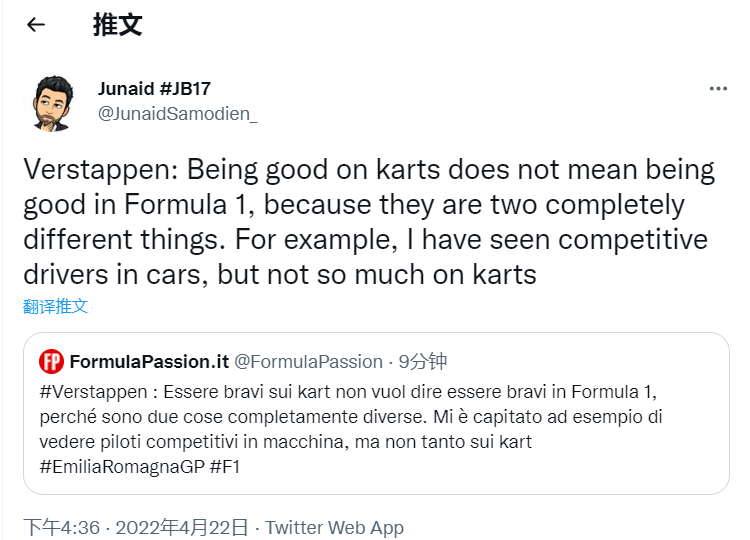Select the #Verstappen hashtag
The image size is (750, 540).
point(86,390)
